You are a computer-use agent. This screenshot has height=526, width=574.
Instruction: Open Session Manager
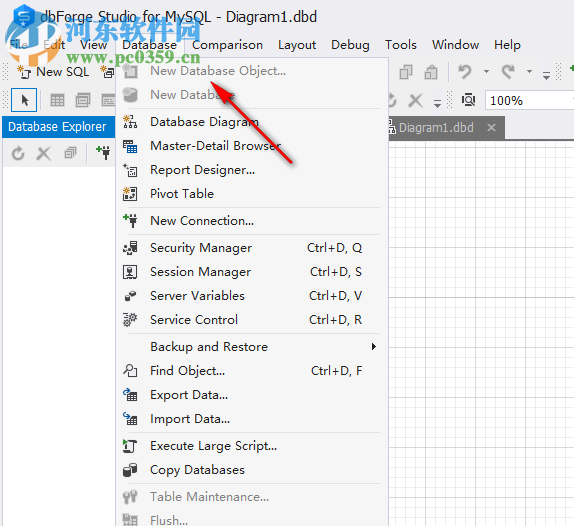point(251,272)
